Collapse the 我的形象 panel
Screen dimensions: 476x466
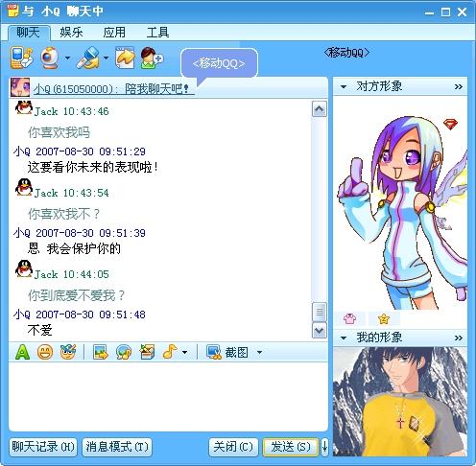pos(344,338)
